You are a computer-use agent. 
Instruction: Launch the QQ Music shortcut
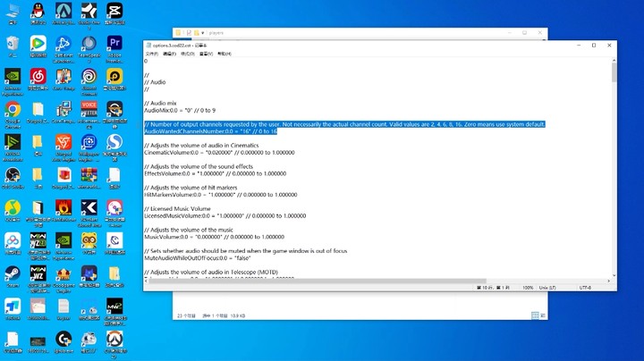13,210
